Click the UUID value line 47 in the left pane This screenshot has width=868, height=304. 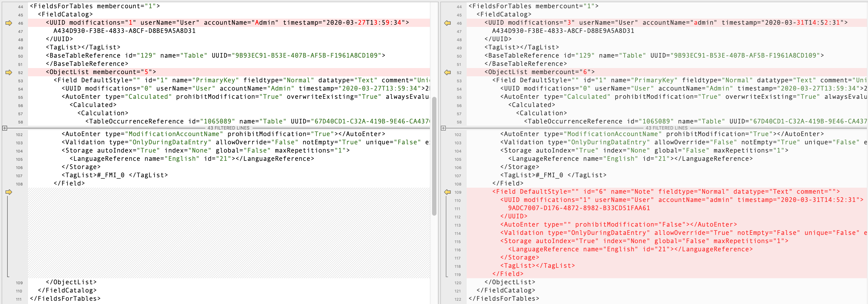124,31
